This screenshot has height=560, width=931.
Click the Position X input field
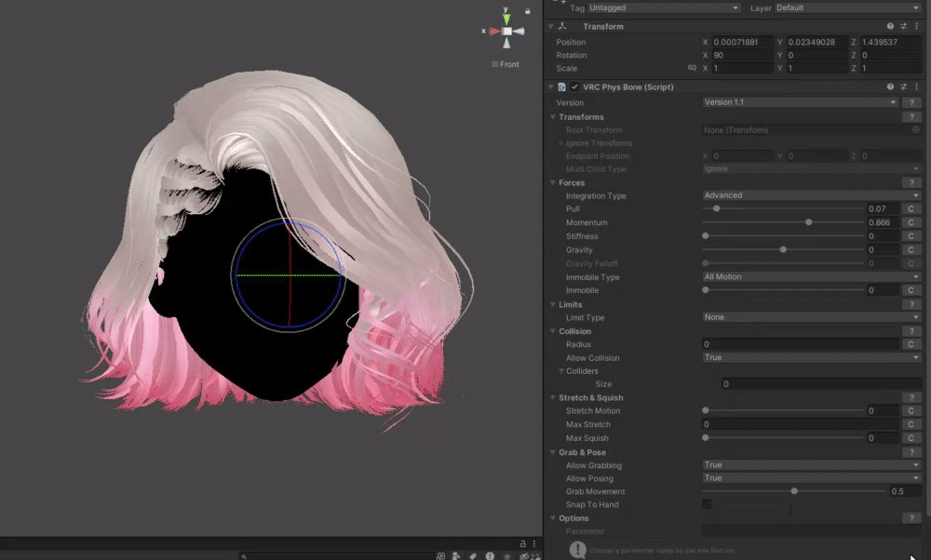[740, 42]
